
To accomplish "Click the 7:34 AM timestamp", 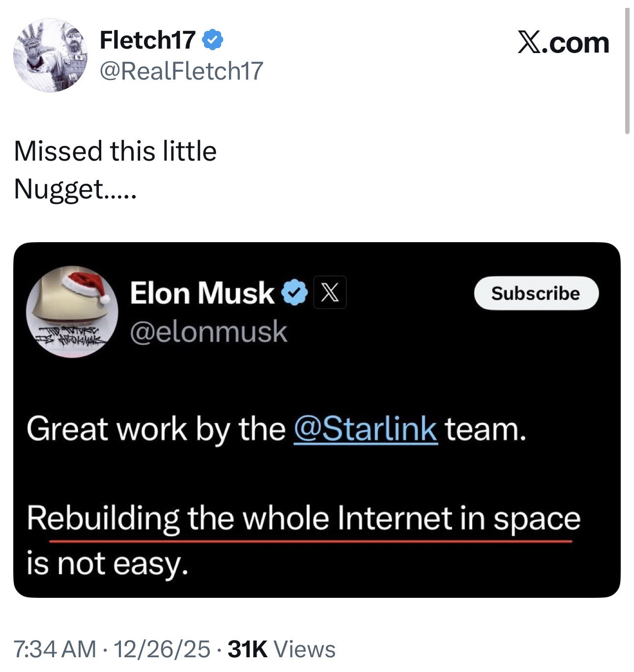I will [55, 649].
